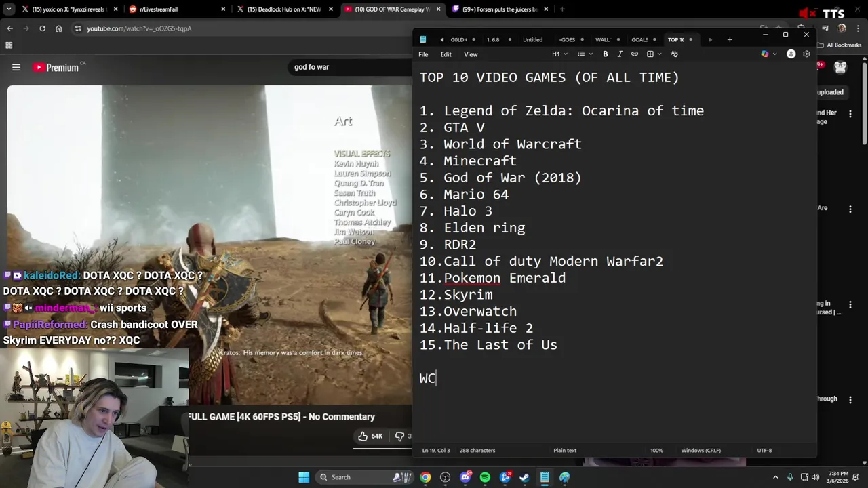Change UTF-8 encoding in status bar
Viewport: 868px width, 488px height.
[764, 451]
